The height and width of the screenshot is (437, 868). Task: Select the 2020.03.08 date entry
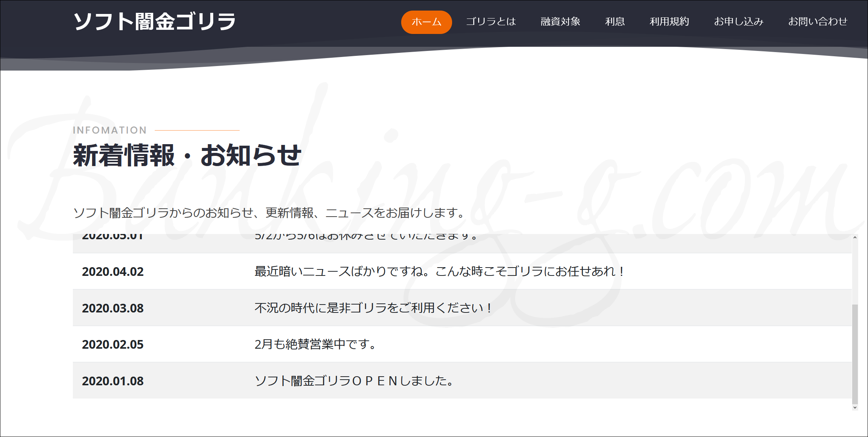[x=113, y=308]
